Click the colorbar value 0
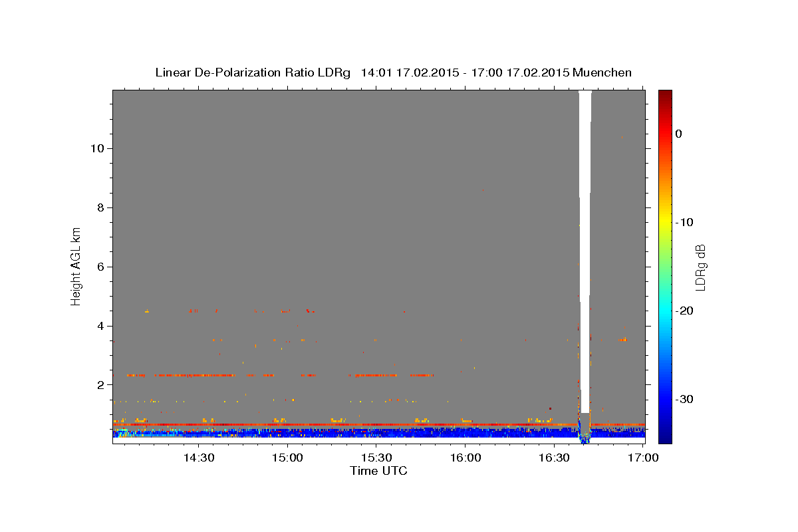The height and width of the screenshot is (532, 798). 679,134
